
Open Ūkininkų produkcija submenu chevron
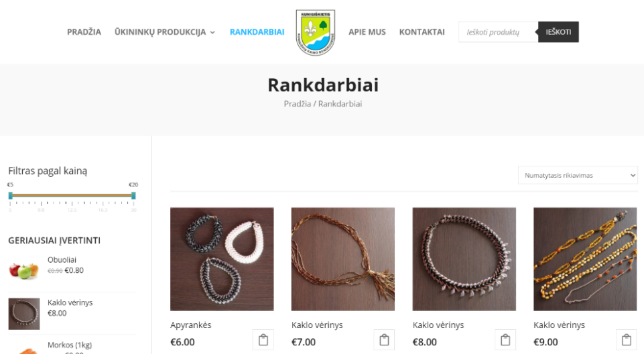coord(212,32)
